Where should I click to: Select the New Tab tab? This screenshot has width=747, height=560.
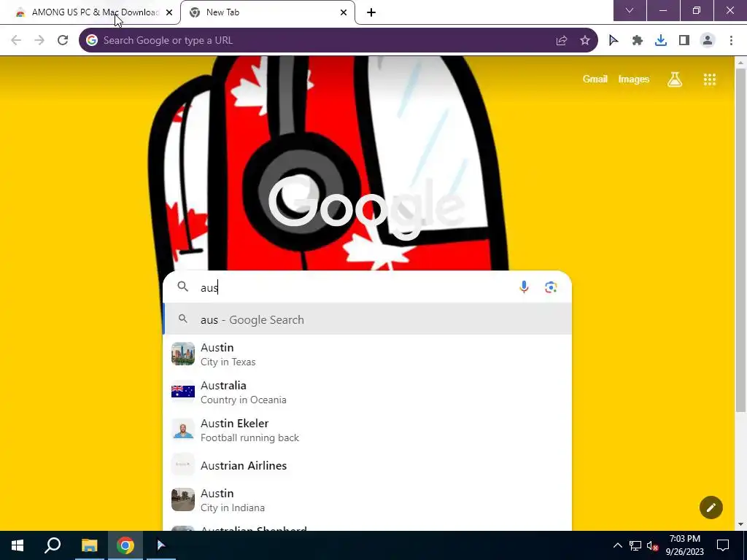click(x=268, y=12)
